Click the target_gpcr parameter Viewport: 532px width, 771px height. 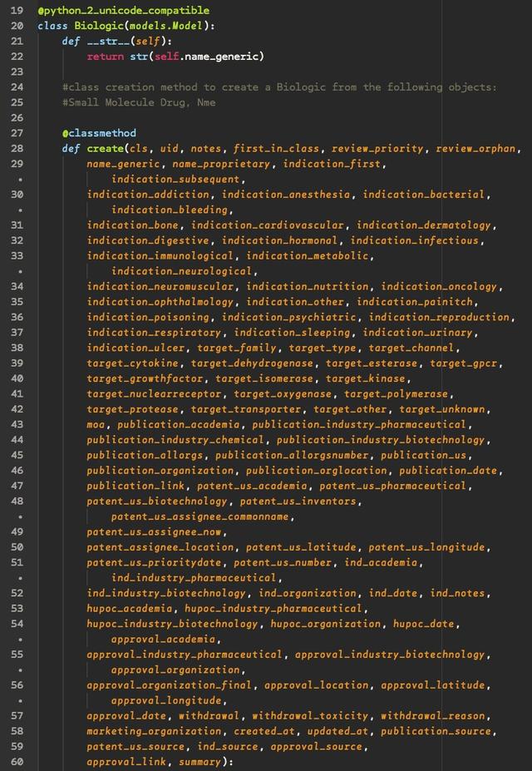[464, 363]
